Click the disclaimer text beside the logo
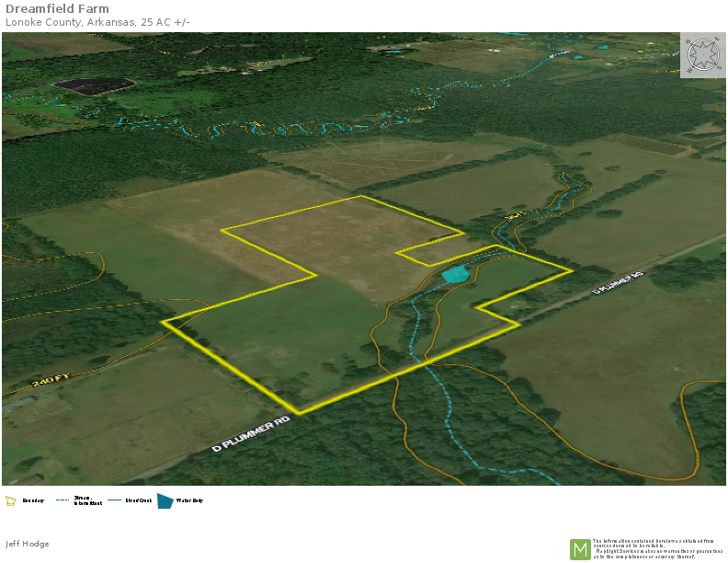This screenshot has width=728, height=563. click(x=657, y=549)
